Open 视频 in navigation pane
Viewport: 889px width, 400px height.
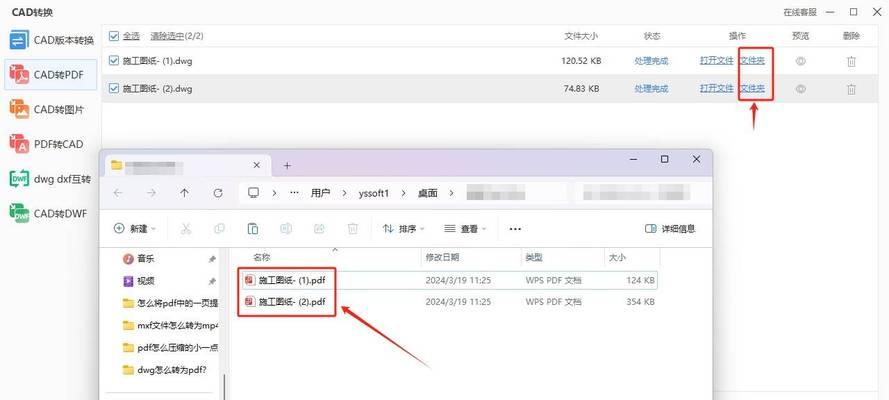(138, 281)
